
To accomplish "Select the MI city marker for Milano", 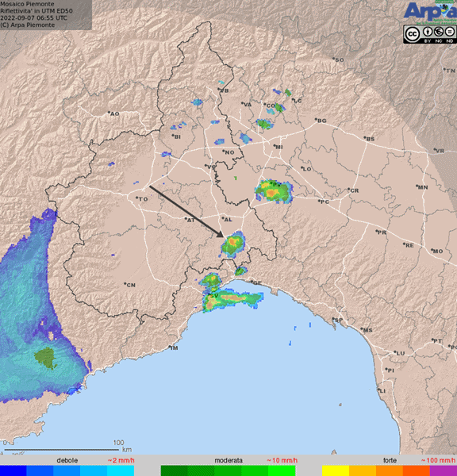I will coord(278,147).
